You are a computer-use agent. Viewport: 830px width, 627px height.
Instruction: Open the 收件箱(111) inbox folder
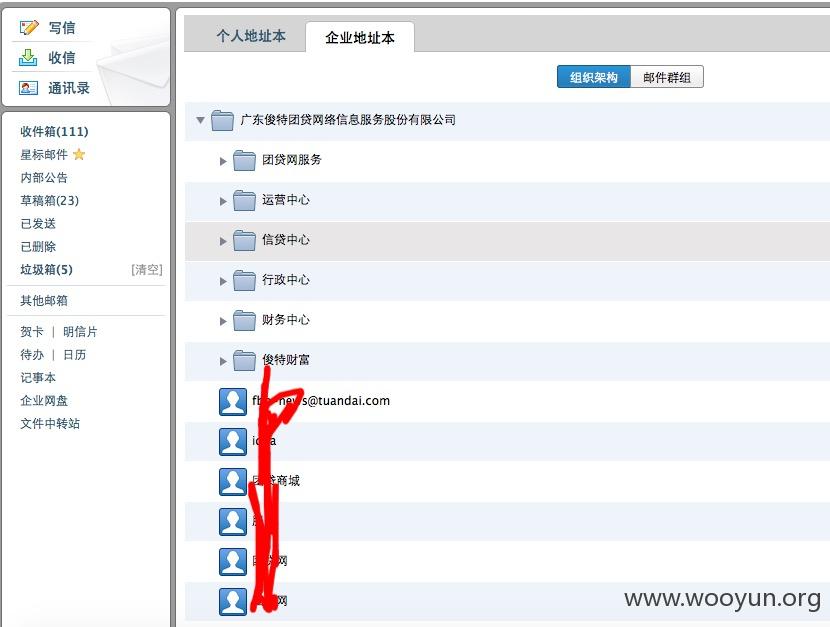point(55,131)
